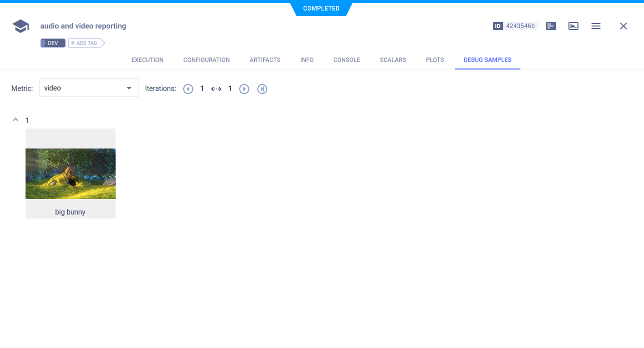Click the DEV tag badge
This screenshot has width=644, height=348.
coord(53,43)
